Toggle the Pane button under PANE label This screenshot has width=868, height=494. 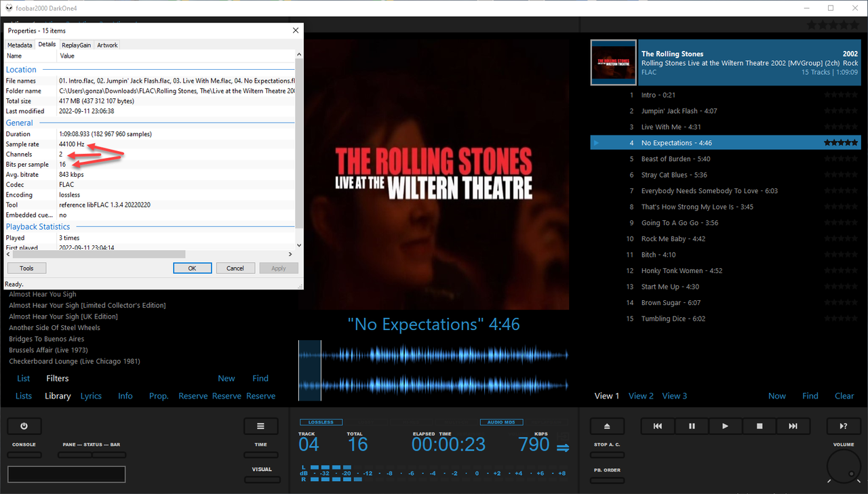(x=75, y=455)
